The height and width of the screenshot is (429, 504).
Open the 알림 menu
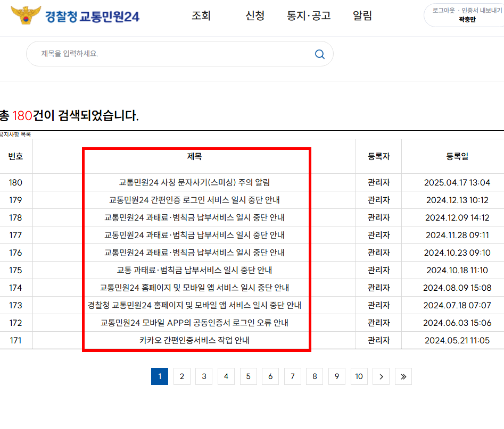pyautogui.click(x=362, y=16)
